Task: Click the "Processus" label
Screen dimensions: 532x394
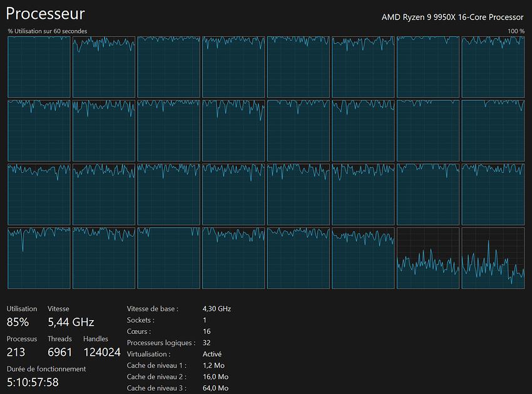Action: (x=22, y=339)
